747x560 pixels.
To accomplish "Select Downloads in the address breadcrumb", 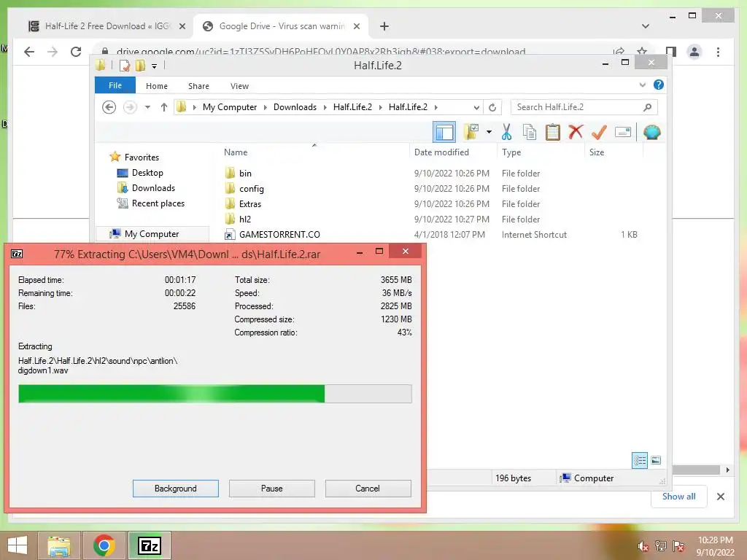I will (295, 107).
